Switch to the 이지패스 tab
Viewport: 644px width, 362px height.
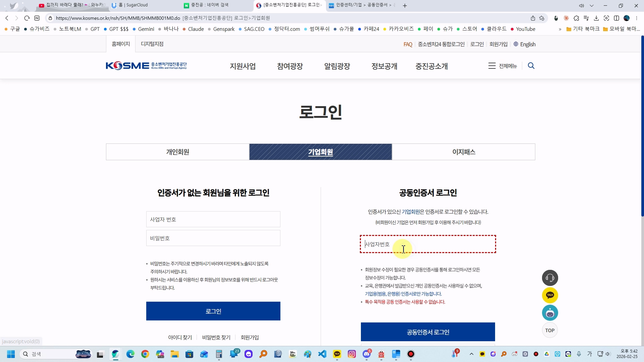pos(464,152)
